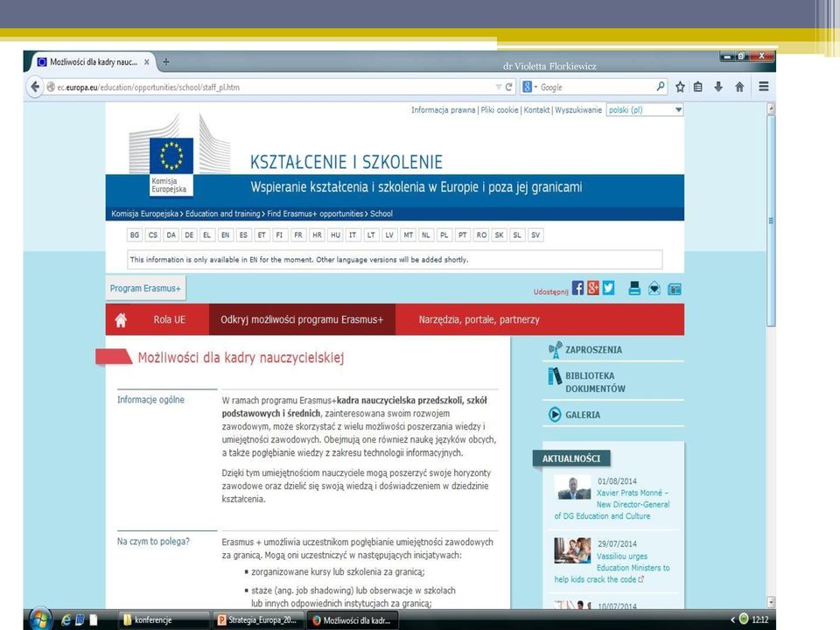Open the Firefox hamburger menu
840x630 pixels.
tap(764, 87)
